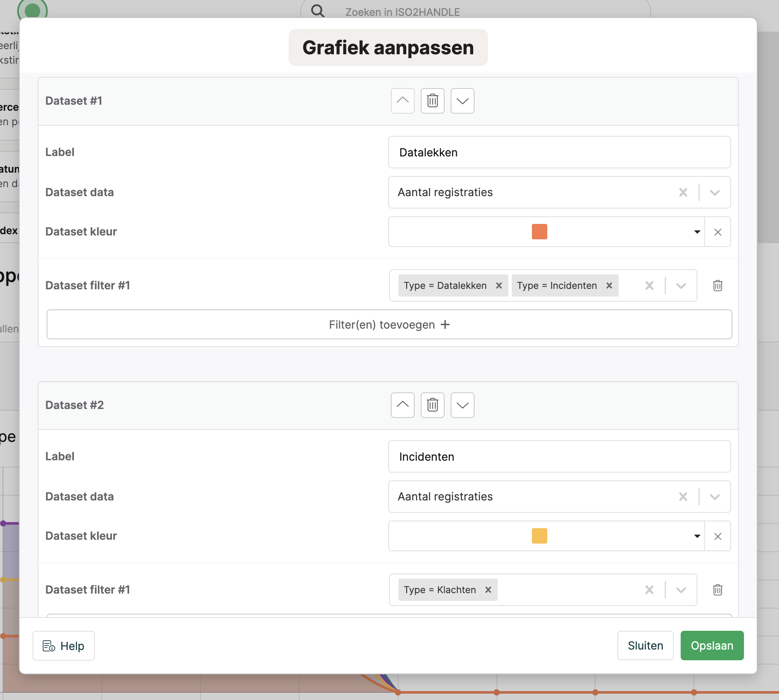The height and width of the screenshot is (700, 779).
Task: Clear Dataset #2 'Aantal registraties' selection
Action: pos(683,497)
